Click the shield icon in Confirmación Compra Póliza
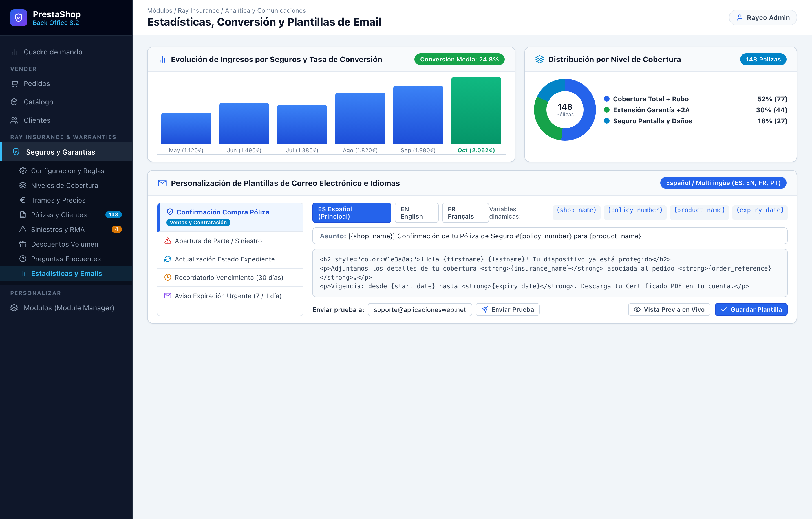This screenshot has width=812, height=519. pos(170,212)
